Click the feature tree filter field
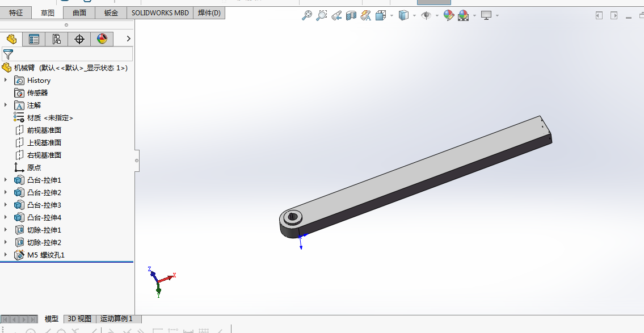 [x=68, y=54]
